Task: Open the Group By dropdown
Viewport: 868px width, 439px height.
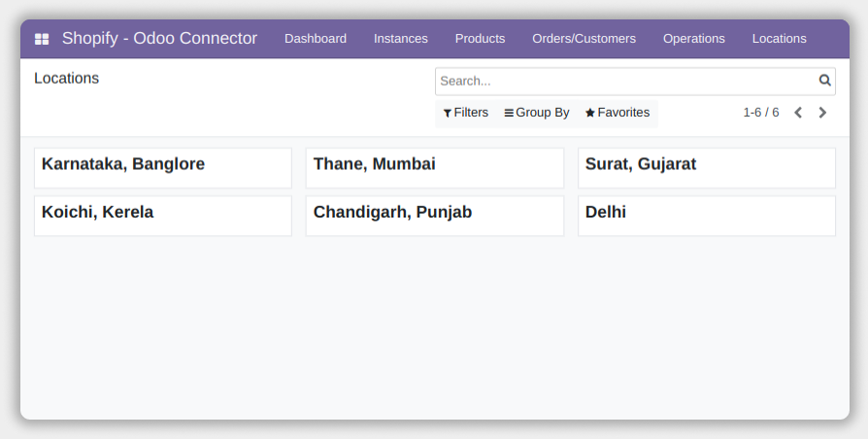Action: (x=536, y=113)
